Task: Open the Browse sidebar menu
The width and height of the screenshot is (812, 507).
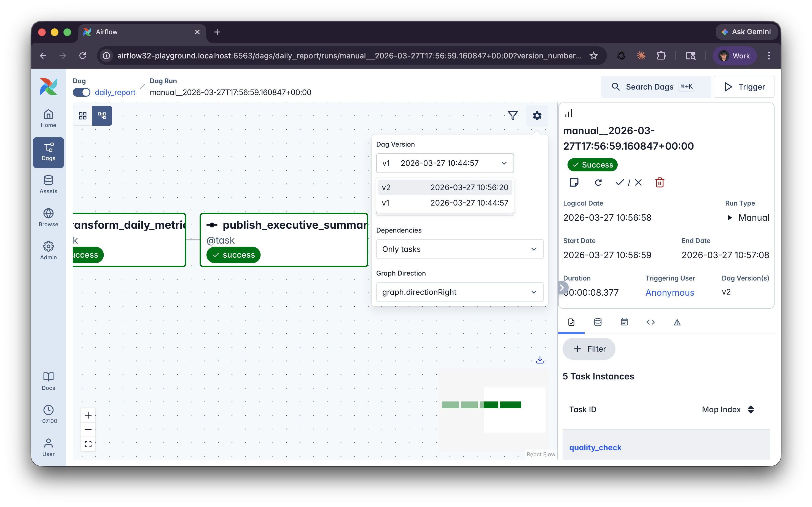Action: click(48, 218)
